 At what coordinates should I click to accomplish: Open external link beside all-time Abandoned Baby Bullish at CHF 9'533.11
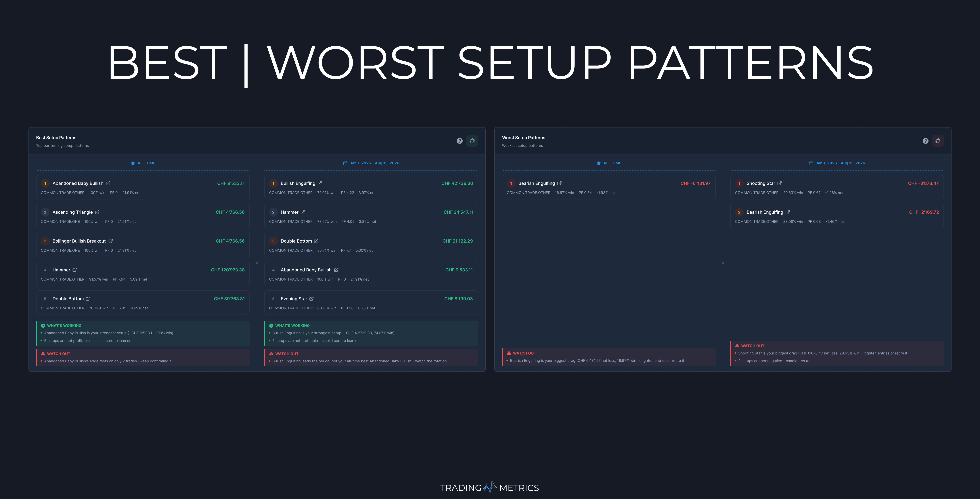point(108,183)
